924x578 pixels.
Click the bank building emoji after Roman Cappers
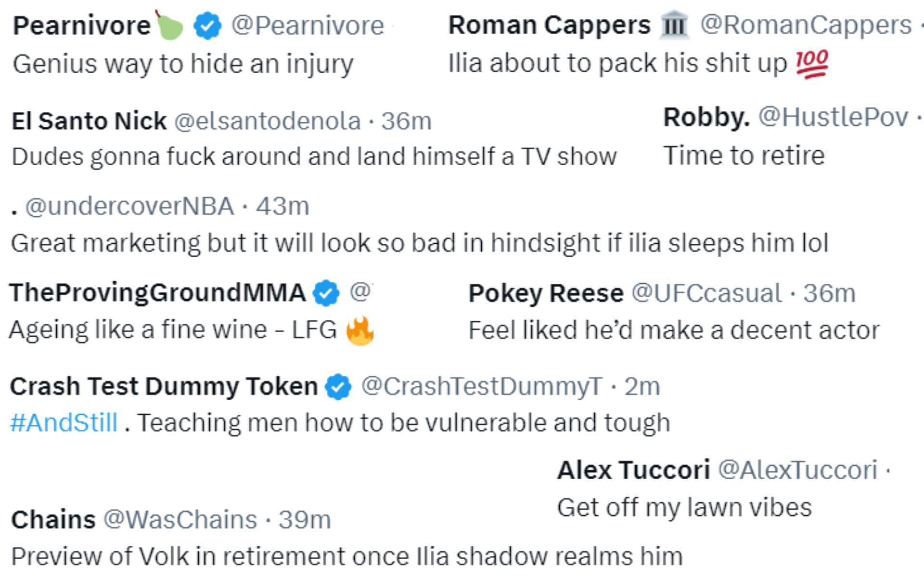click(674, 25)
